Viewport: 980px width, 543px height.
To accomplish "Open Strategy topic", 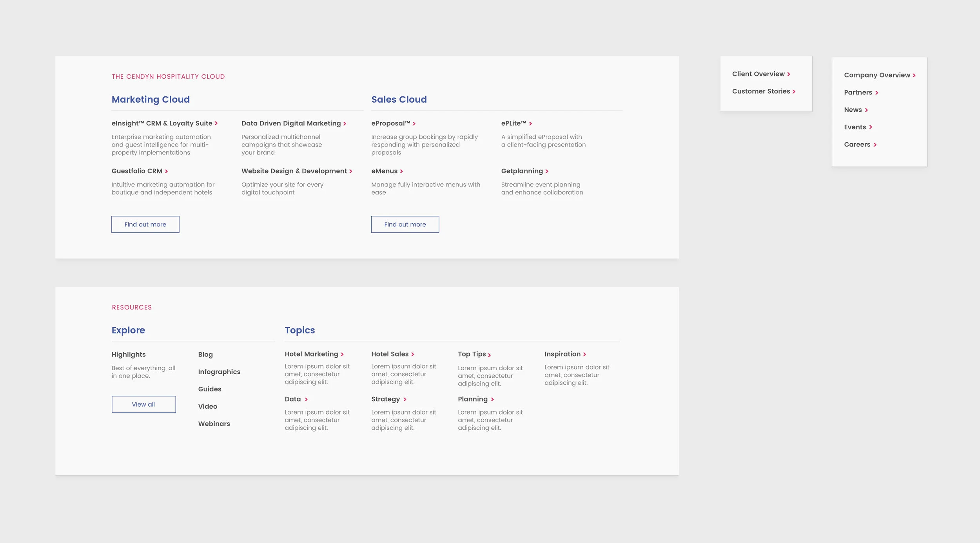I will click(x=388, y=399).
